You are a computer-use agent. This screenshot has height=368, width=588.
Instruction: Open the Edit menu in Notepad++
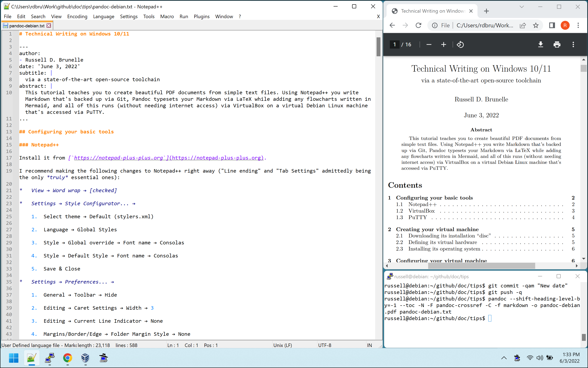pos(21,16)
